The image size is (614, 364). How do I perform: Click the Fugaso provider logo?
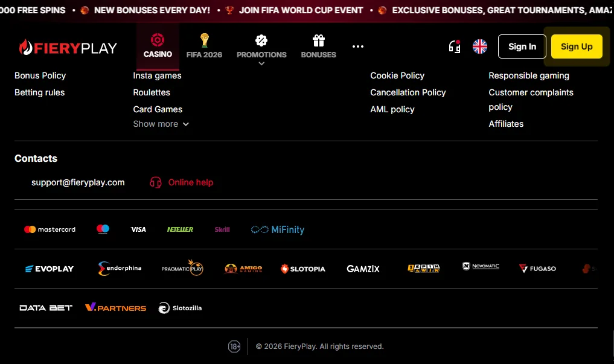click(537, 269)
